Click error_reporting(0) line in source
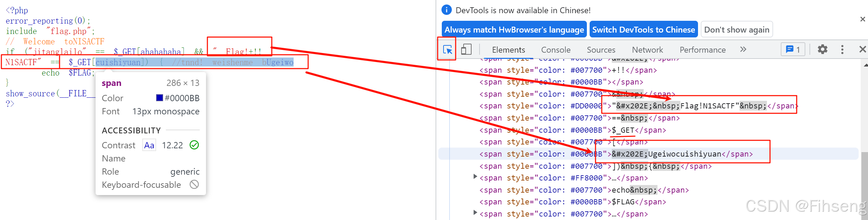This screenshot has width=868, height=220. [x=48, y=21]
